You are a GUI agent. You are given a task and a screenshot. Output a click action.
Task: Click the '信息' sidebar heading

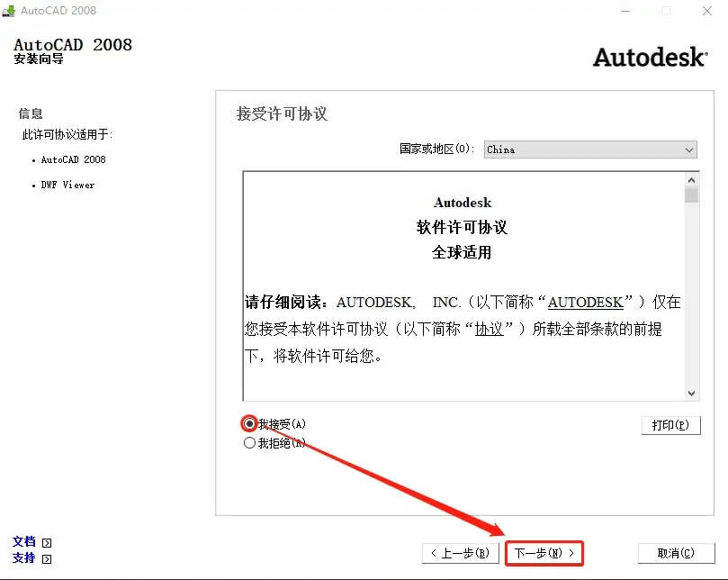tap(31, 113)
